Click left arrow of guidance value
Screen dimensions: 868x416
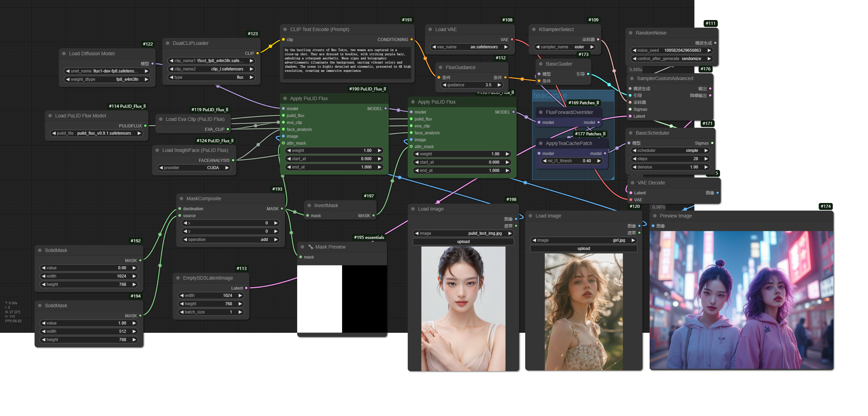[444, 85]
